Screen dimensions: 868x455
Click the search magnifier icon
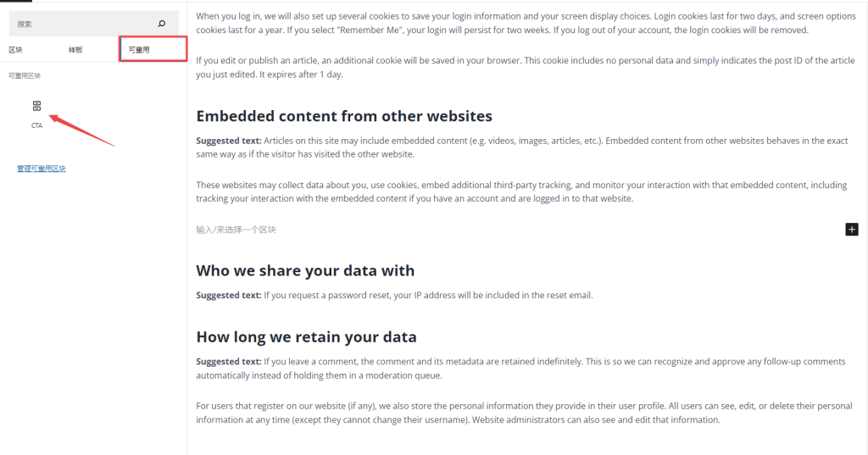[x=162, y=23]
